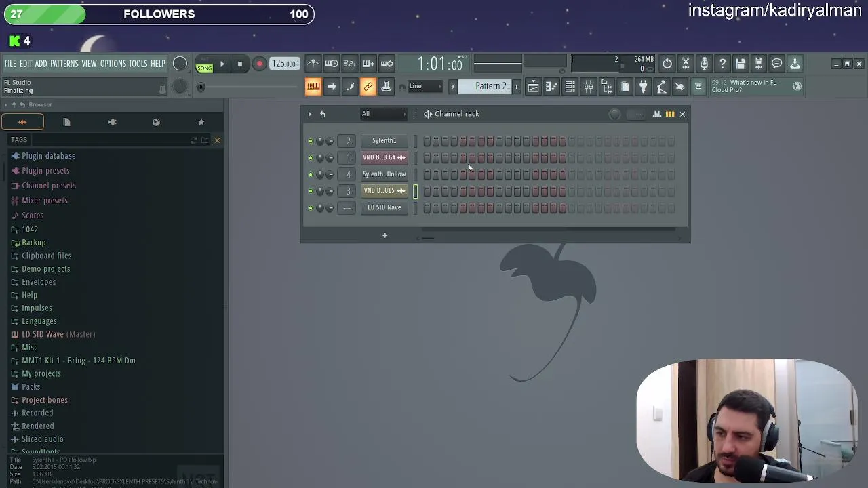Toggle the link chain snap icon

368,87
